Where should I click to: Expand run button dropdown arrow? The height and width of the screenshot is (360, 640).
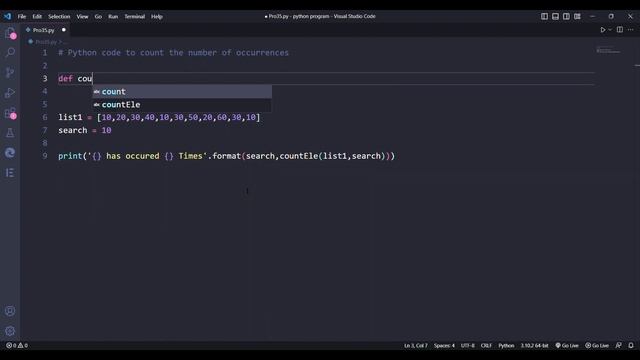click(x=610, y=30)
